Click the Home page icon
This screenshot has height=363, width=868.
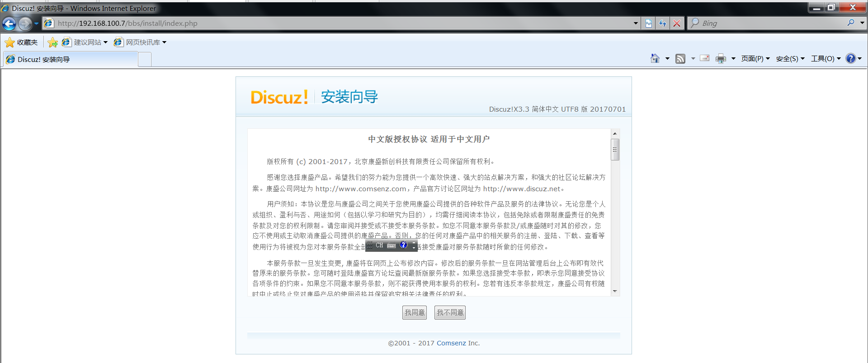[655, 58]
